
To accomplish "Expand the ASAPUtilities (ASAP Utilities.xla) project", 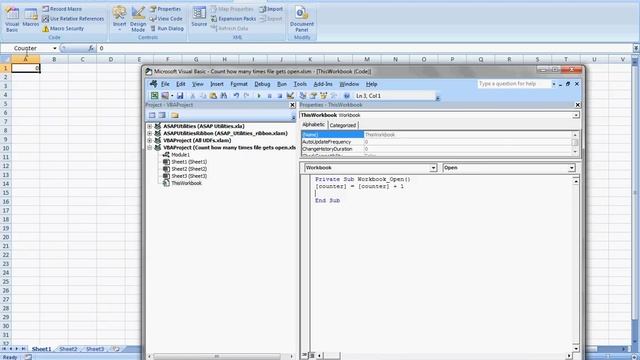I will (150, 127).
